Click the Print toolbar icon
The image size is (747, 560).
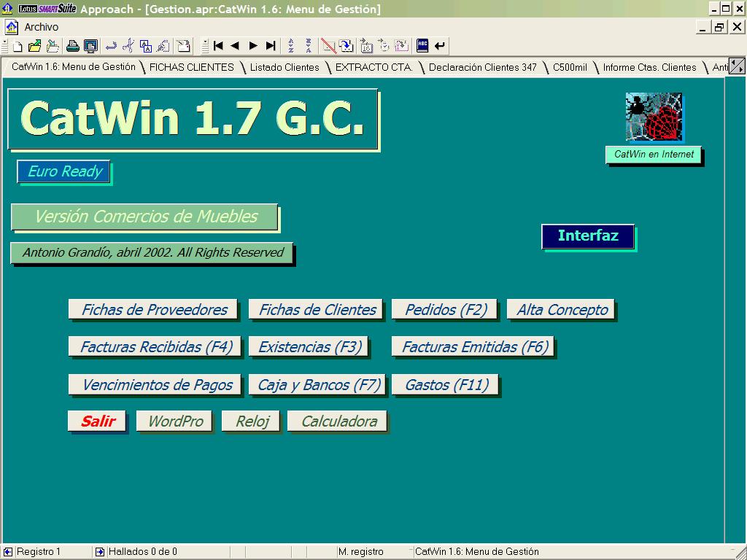(73, 46)
